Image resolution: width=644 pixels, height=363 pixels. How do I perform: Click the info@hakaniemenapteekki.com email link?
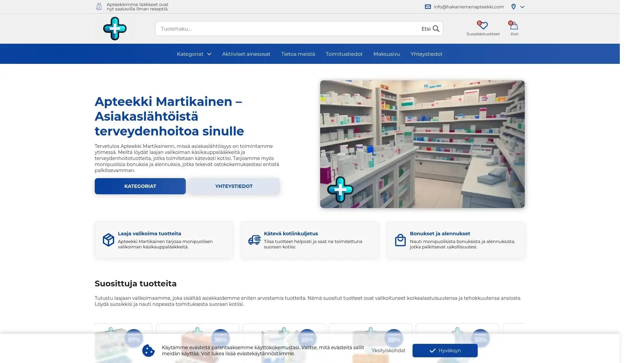tap(468, 7)
